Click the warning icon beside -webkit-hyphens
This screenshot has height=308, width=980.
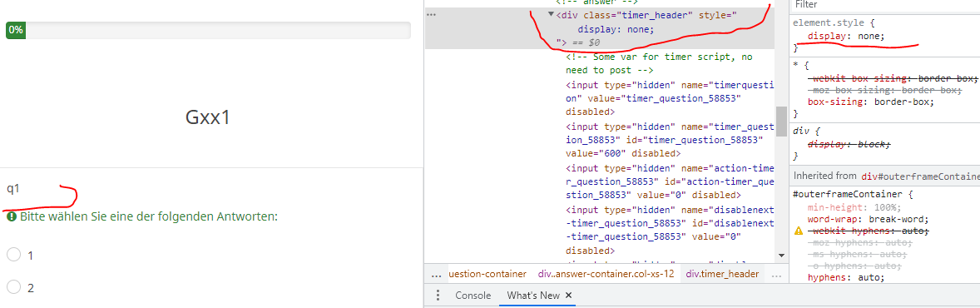(798, 231)
